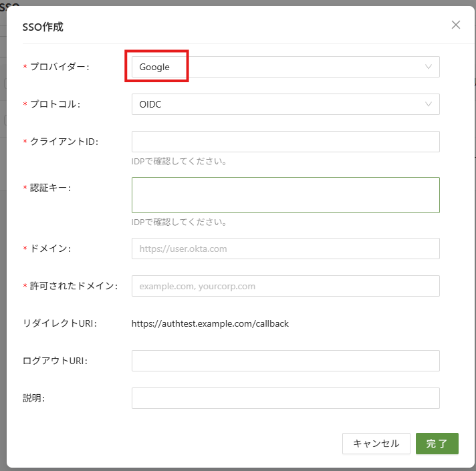
Task: Click the リダイレクトURI callback URL text
Action: coord(210,323)
